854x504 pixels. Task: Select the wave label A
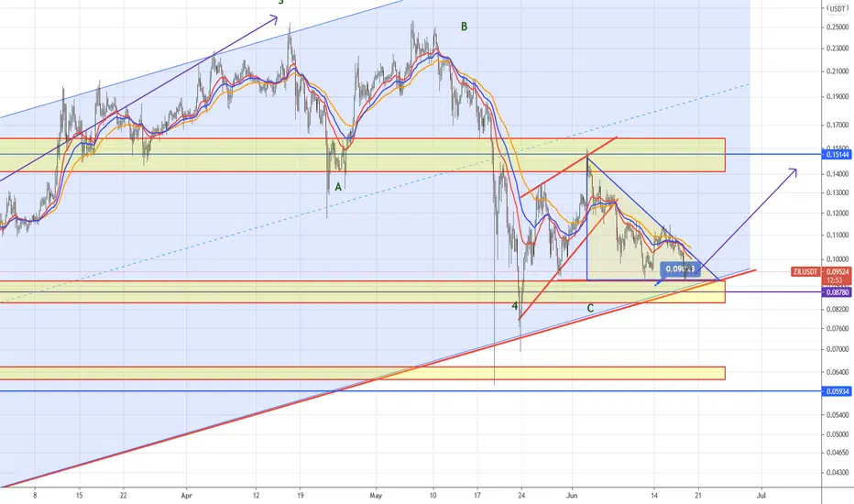coord(338,188)
